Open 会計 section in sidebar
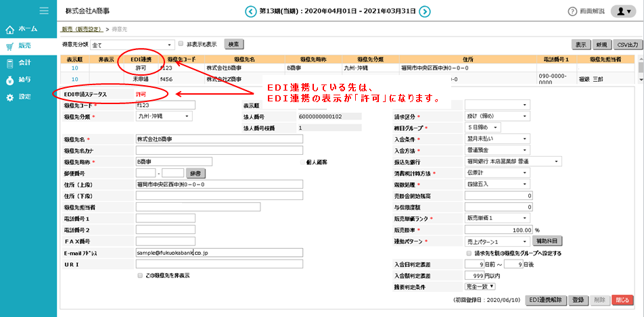This screenshot has width=644, height=317. tap(22, 63)
